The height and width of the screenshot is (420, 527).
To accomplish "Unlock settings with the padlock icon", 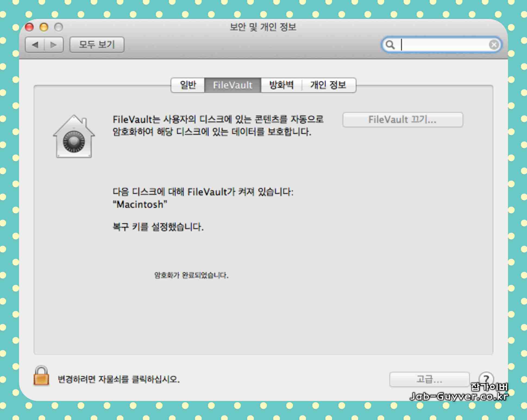I will [x=41, y=376].
